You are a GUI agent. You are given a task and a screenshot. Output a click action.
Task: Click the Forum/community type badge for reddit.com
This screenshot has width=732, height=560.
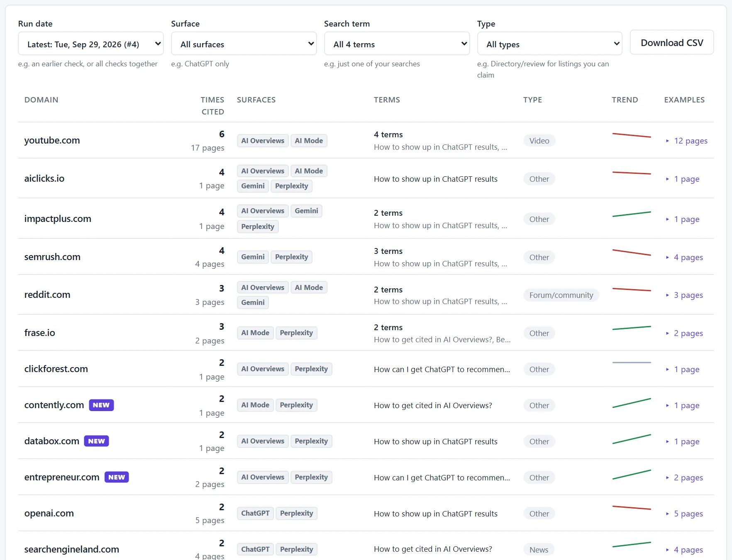click(561, 295)
